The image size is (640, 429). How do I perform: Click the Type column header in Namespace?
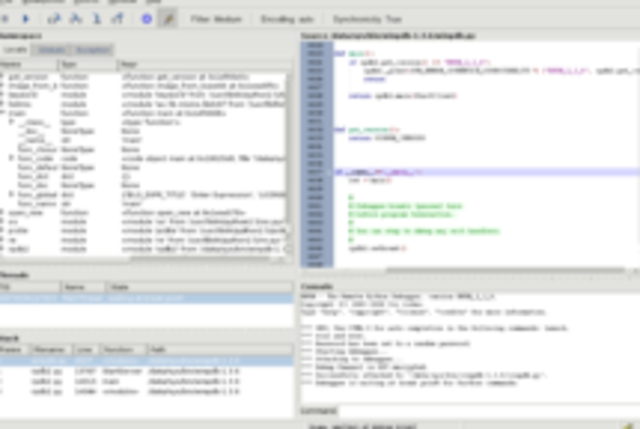(x=88, y=64)
